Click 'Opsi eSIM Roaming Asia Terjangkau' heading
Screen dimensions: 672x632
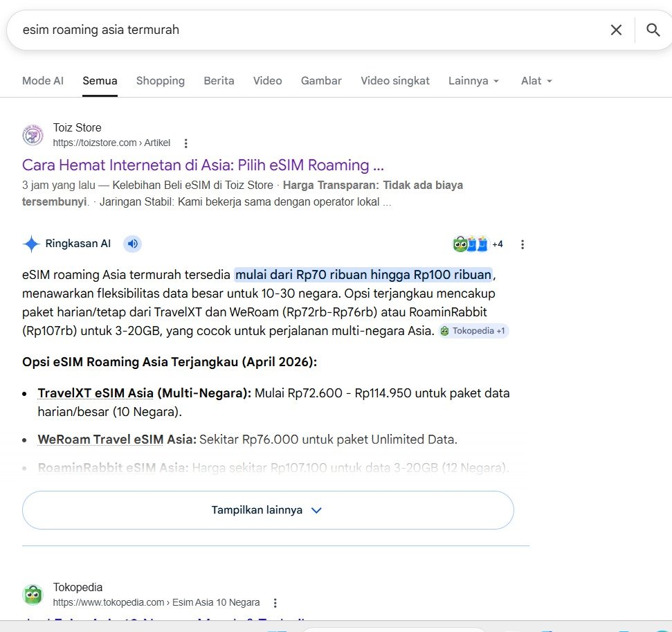(x=170, y=362)
